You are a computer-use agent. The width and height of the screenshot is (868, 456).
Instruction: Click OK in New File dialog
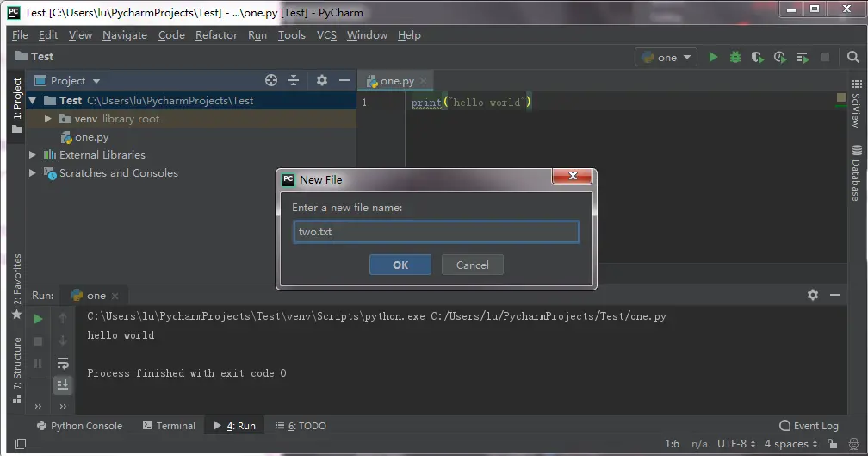coord(400,265)
